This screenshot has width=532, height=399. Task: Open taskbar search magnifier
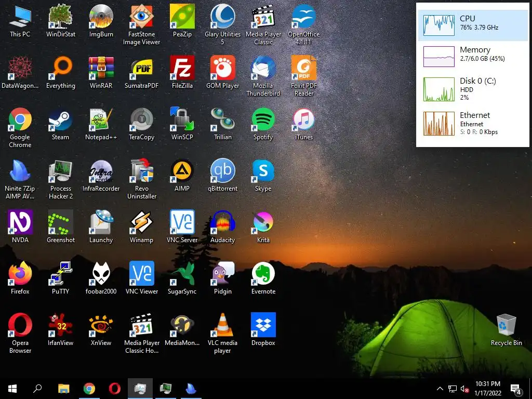[x=37, y=389]
